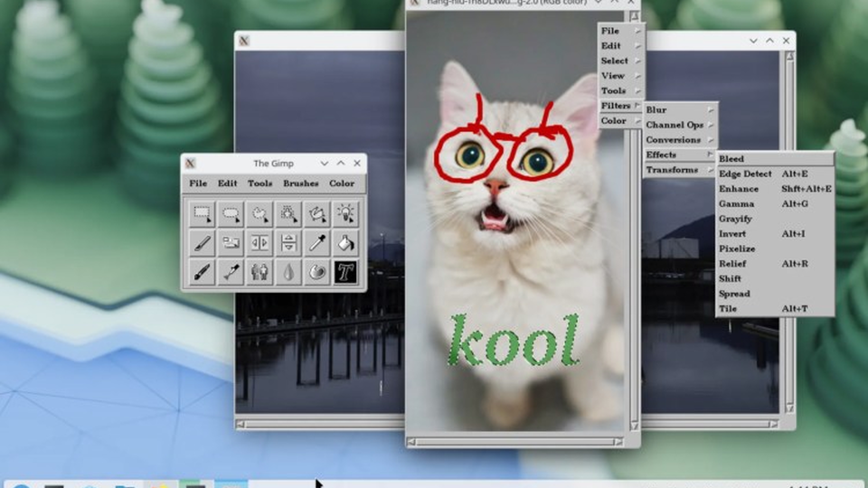The image size is (868, 488).
Task: Click down arrow of cat window vertical scrollbar
Action: [635, 426]
